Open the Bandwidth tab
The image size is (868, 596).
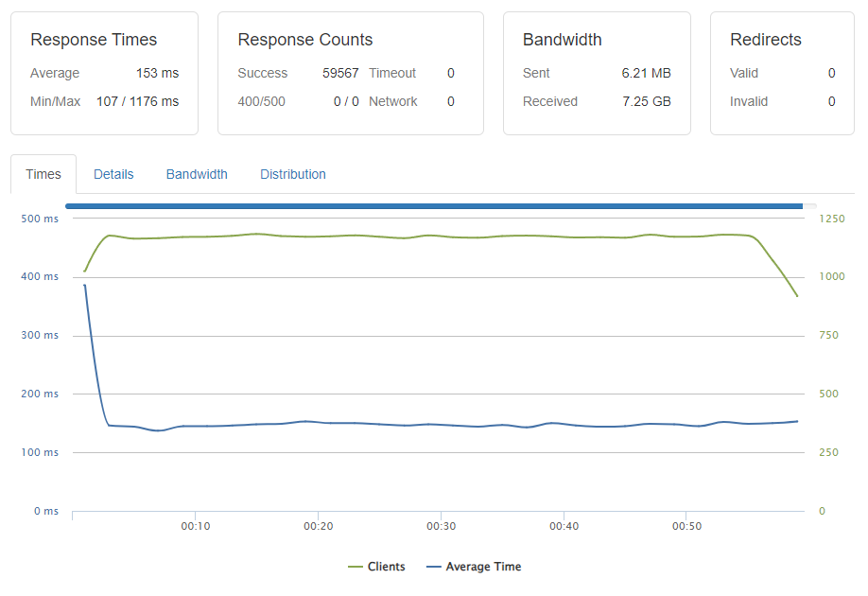point(197,174)
